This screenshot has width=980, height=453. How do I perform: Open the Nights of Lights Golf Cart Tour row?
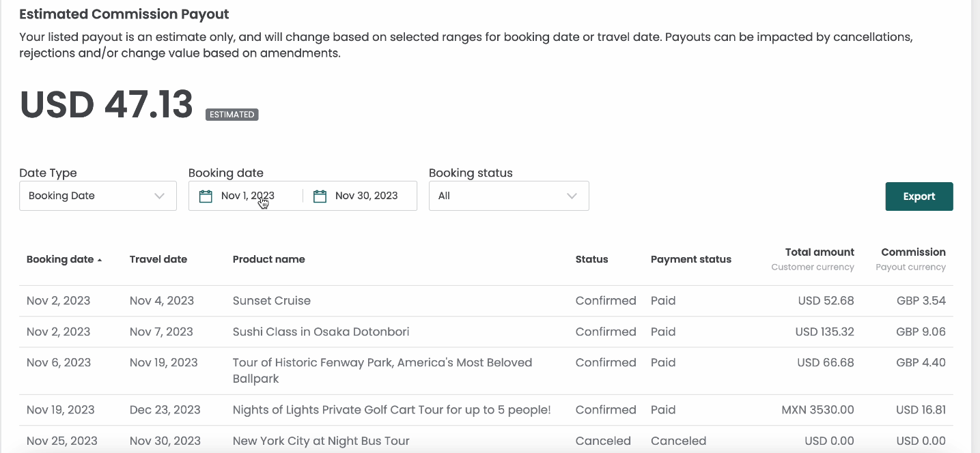point(486,410)
